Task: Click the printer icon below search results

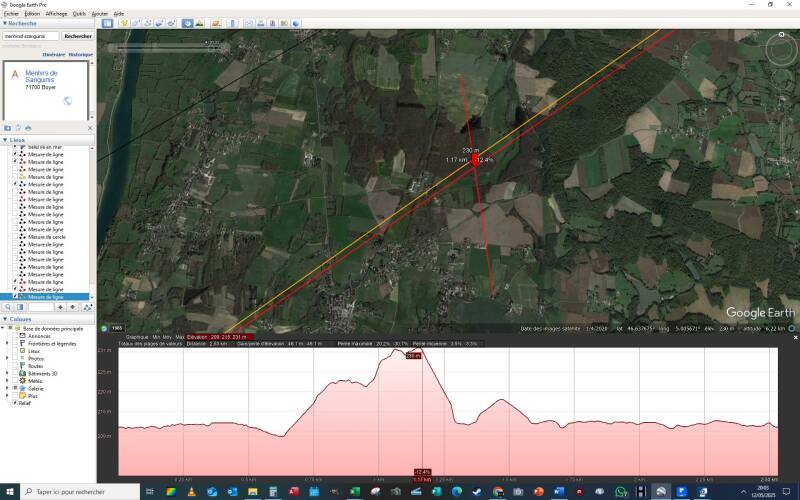Action: [28, 128]
